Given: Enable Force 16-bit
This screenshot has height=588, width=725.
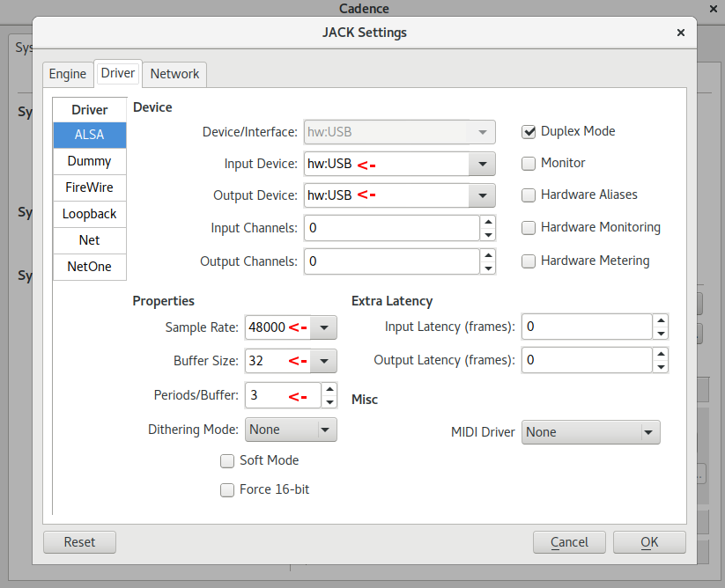Looking at the screenshot, I should click(227, 489).
